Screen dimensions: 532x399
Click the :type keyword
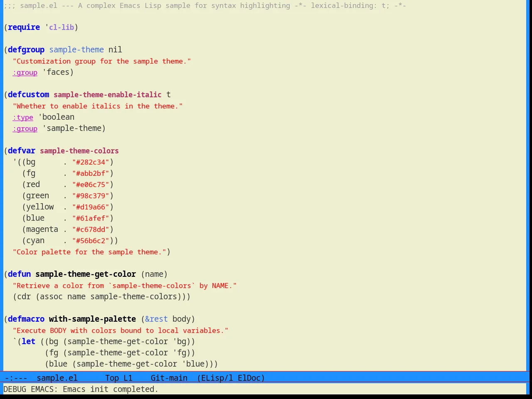[x=23, y=117]
